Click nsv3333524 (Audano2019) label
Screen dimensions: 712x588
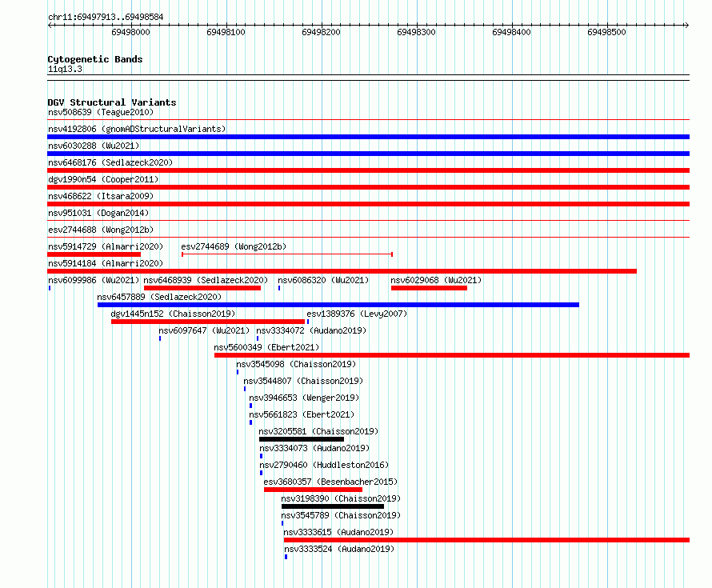coord(339,549)
